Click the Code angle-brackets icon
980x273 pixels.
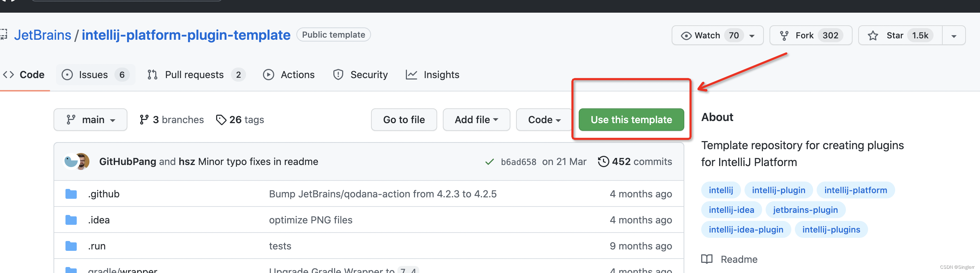[x=8, y=75]
